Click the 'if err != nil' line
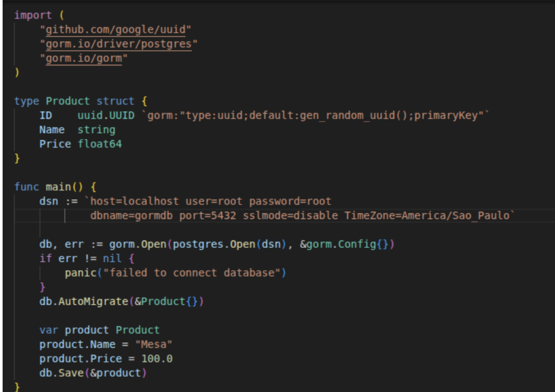The height and width of the screenshot is (392, 555). click(87, 258)
